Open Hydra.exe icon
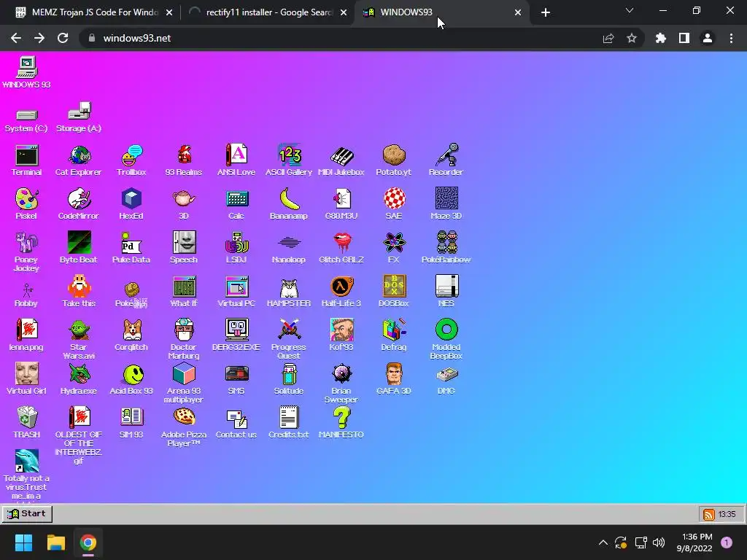 [x=79, y=379]
